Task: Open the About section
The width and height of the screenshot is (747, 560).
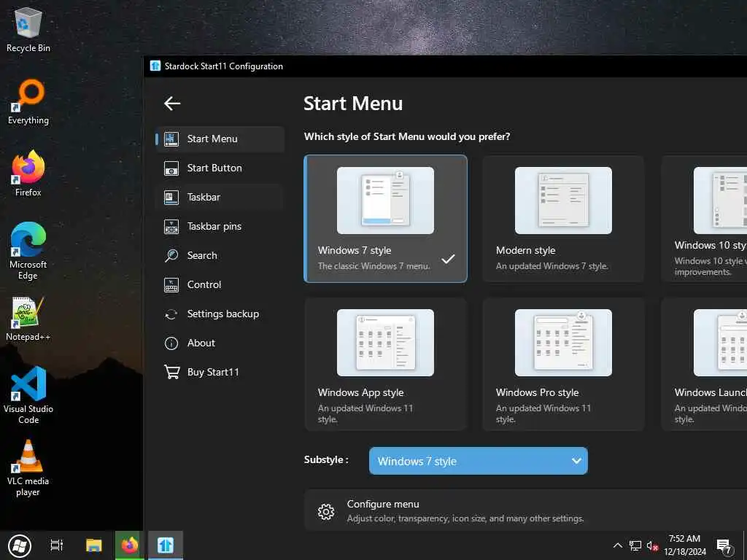Action: 220,343
